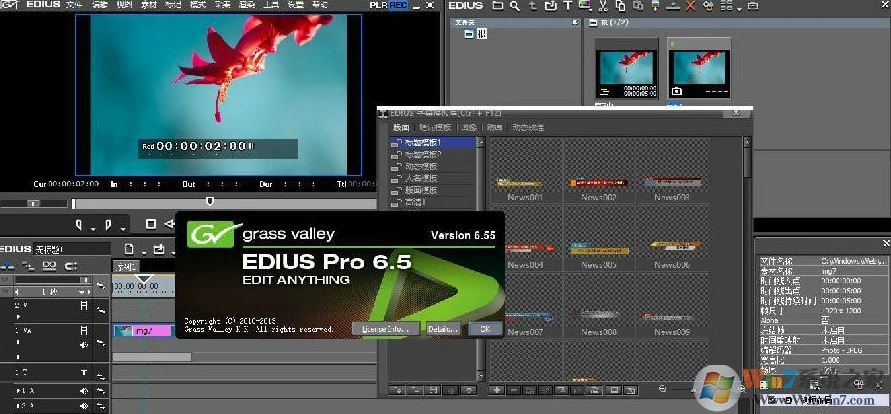Open dropdown beside new sequence icon

click(144, 252)
